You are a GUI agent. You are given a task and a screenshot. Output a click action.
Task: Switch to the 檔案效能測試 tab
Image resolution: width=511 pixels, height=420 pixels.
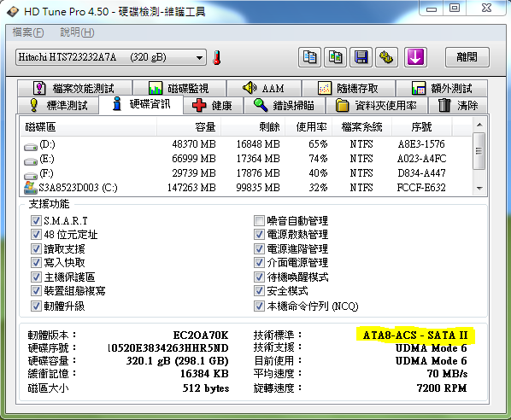[x=74, y=88]
